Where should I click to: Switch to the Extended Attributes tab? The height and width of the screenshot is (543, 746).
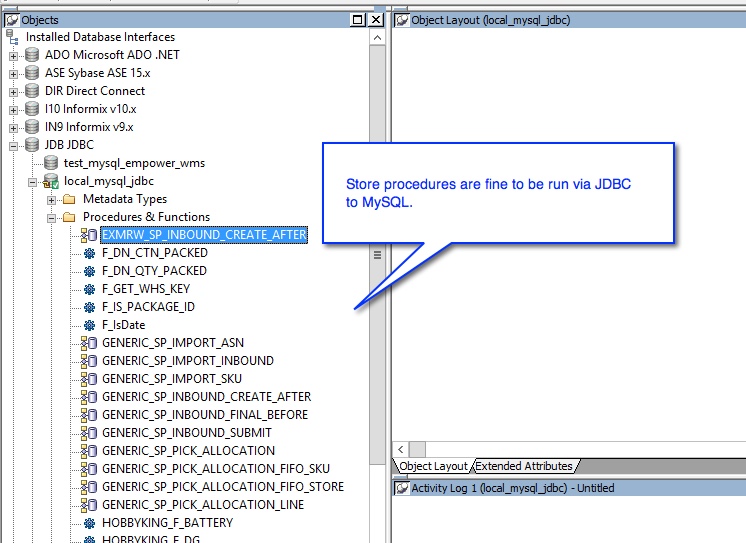pyautogui.click(x=523, y=466)
